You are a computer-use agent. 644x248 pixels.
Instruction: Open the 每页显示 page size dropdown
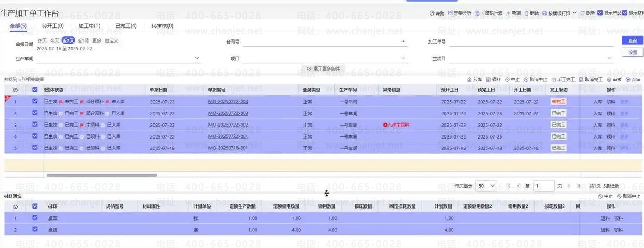click(486, 186)
